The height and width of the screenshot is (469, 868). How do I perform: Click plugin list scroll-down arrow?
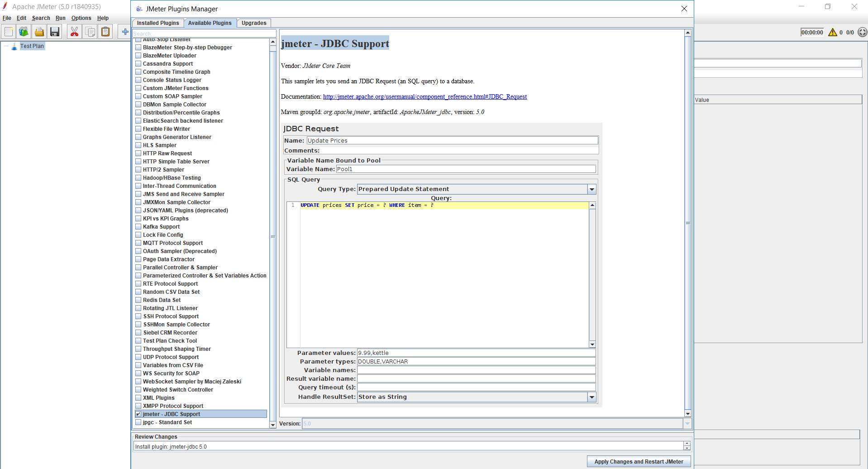coord(273,425)
